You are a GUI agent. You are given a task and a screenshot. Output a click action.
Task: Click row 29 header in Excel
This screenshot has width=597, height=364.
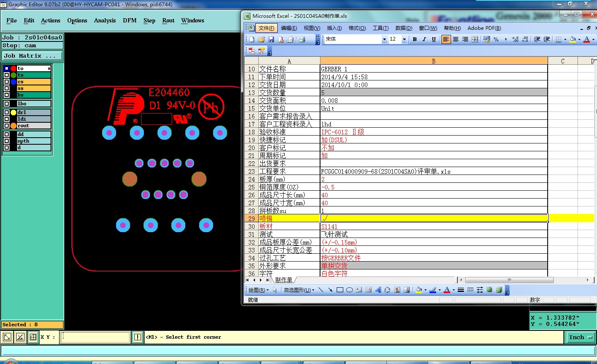click(x=251, y=218)
